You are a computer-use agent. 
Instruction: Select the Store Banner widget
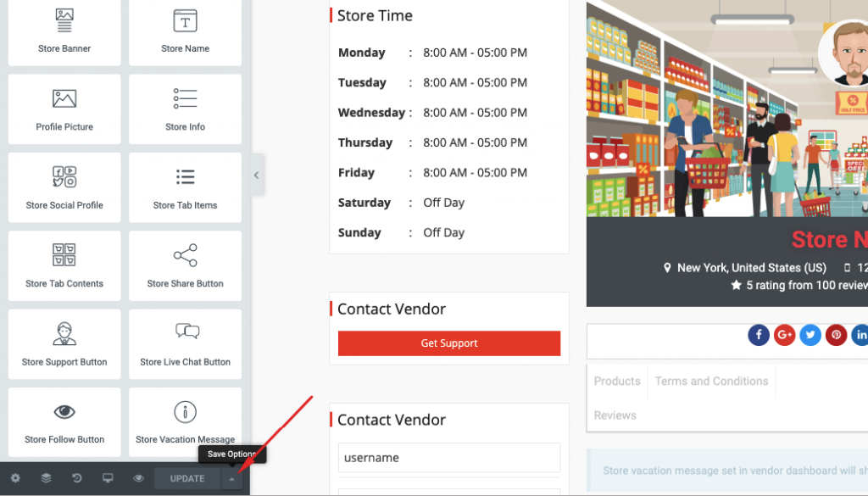tap(64, 32)
